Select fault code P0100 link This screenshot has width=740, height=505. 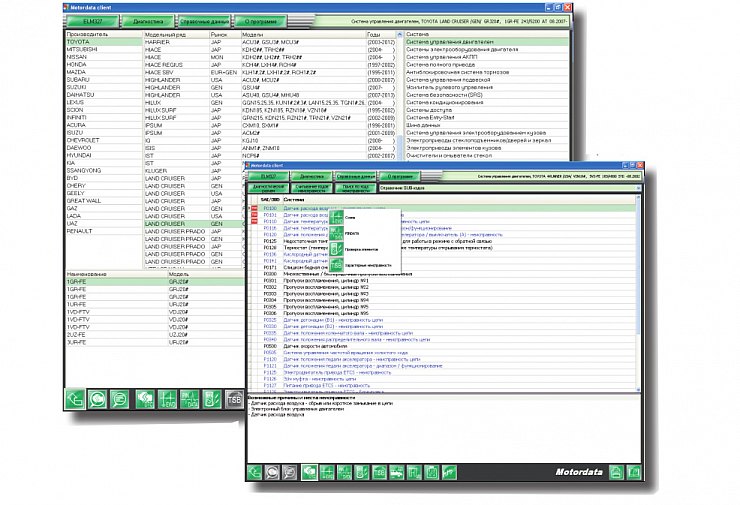270,208
